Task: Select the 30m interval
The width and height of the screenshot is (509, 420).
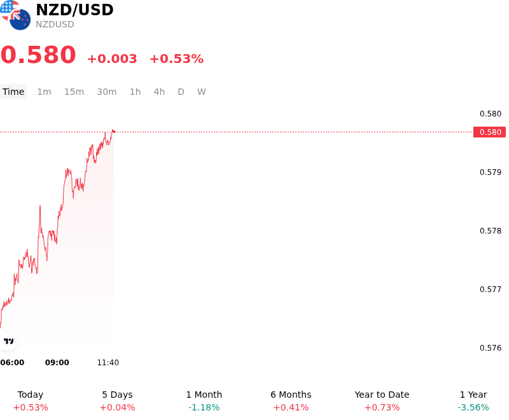Action: (107, 92)
